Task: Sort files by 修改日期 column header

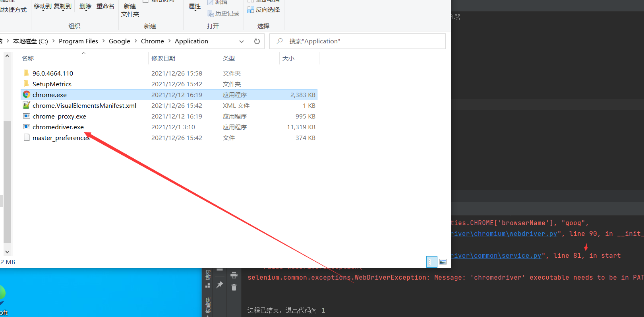Action: point(163,58)
